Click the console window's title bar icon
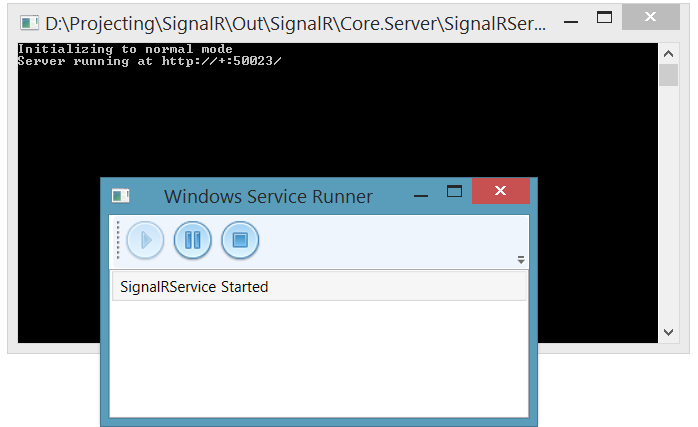The width and height of the screenshot is (698, 427). [29, 23]
